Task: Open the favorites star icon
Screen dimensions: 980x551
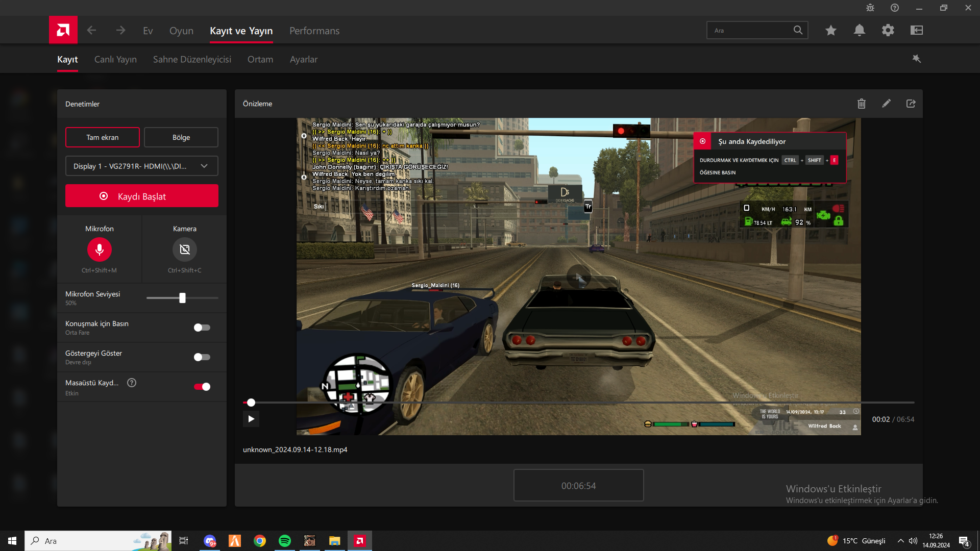Action: pyautogui.click(x=830, y=31)
